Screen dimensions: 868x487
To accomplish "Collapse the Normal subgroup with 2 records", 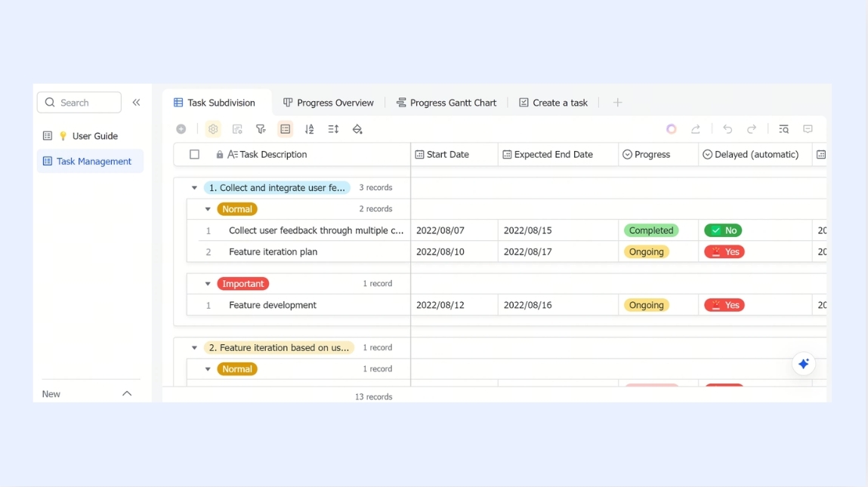I will 208,209.
